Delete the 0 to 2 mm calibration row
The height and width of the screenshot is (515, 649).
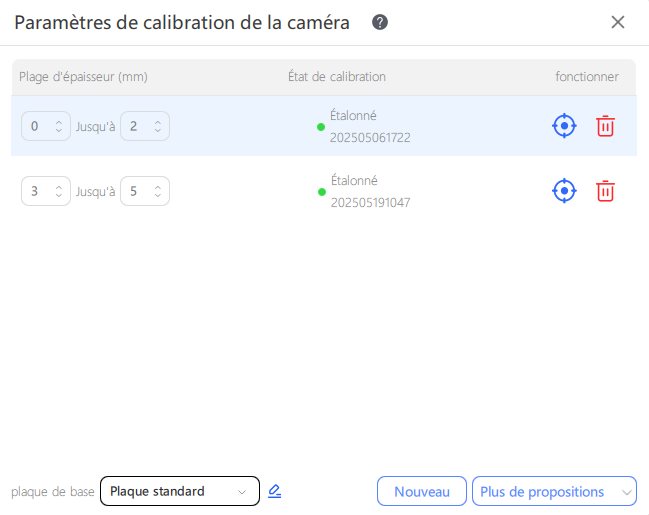pyautogui.click(x=605, y=126)
